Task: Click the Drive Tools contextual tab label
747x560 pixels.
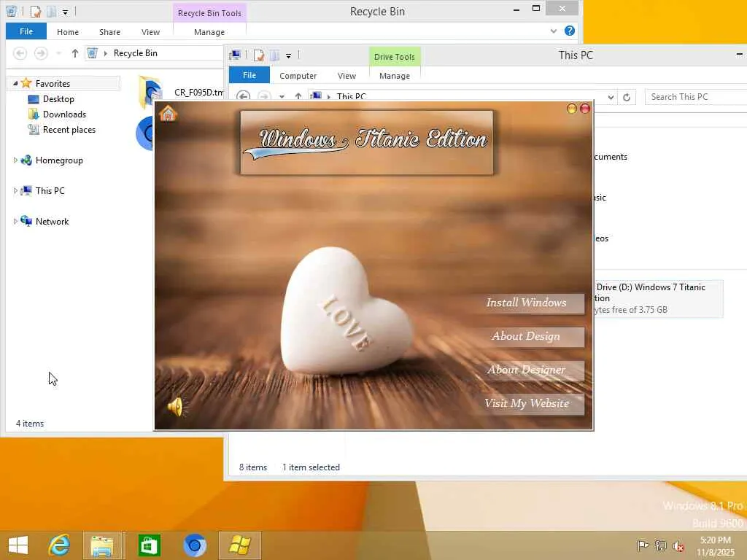Action: tap(395, 57)
